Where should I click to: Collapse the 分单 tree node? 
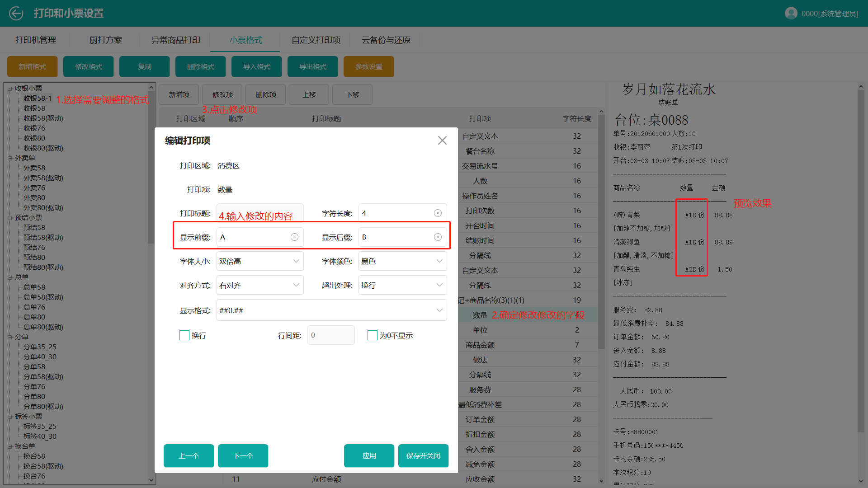(9, 337)
